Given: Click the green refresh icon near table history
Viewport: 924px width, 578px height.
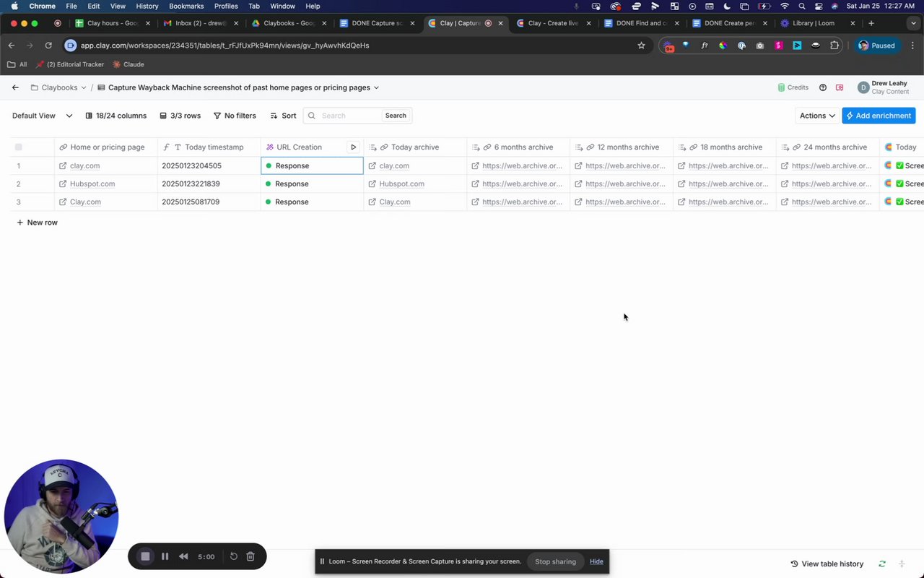Looking at the screenshot, I should point(882,564).
